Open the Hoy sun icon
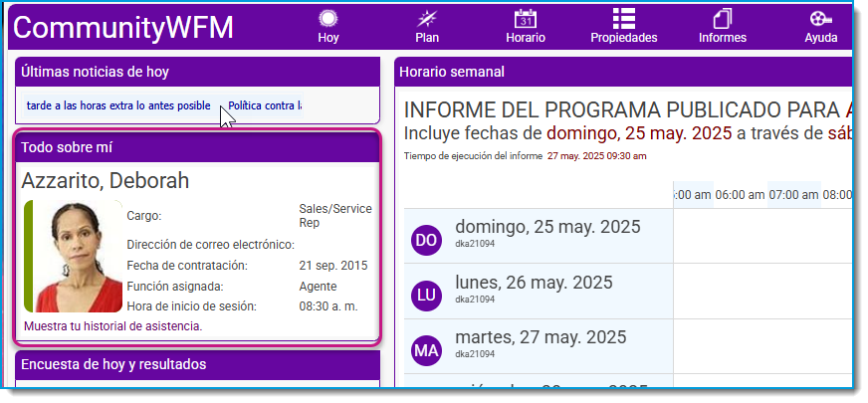This screenshot has width=868, height=403. pyautogui.click(x=328, y=19)
